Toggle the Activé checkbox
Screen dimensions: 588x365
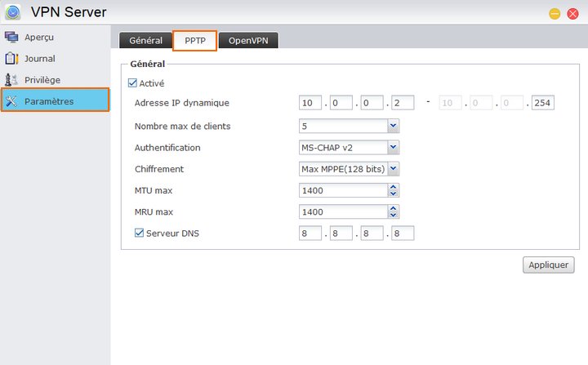(x=132, y=83)
